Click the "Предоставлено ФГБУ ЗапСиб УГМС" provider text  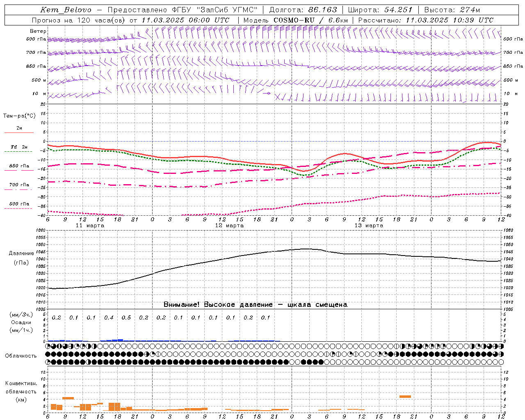pos(183,10)
